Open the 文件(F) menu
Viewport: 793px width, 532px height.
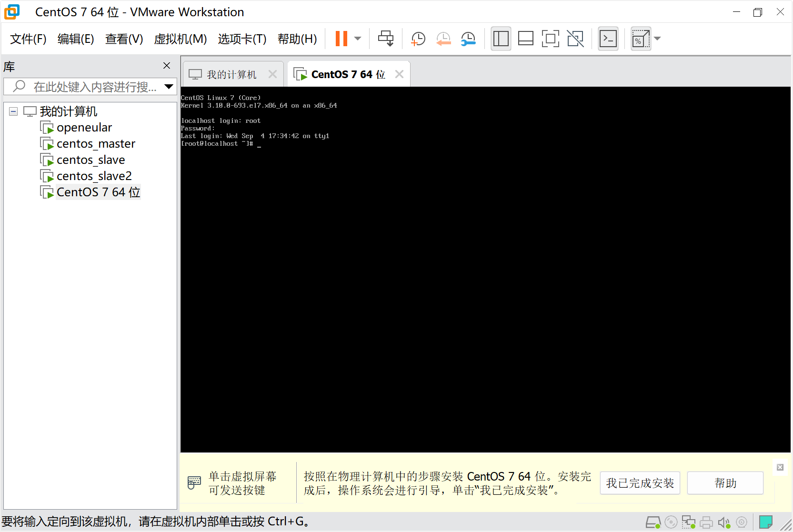(x=28, y=39)
